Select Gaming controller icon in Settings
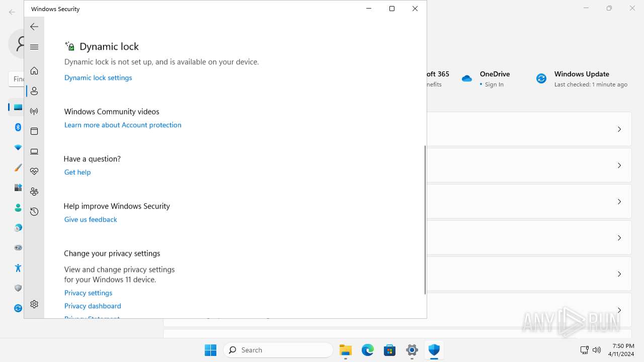 (x=18, y=248)
